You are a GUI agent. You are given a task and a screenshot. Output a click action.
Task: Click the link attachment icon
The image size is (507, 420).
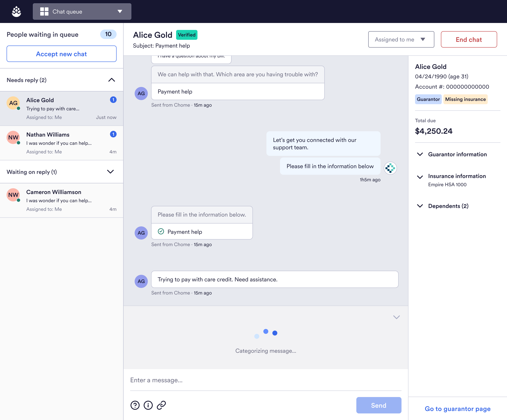point(161,405)
